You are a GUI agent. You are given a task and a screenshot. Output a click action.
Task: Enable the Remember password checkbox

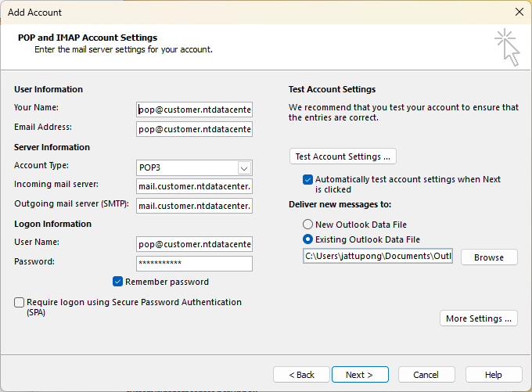pyautogui.click(x=118, y=282)
